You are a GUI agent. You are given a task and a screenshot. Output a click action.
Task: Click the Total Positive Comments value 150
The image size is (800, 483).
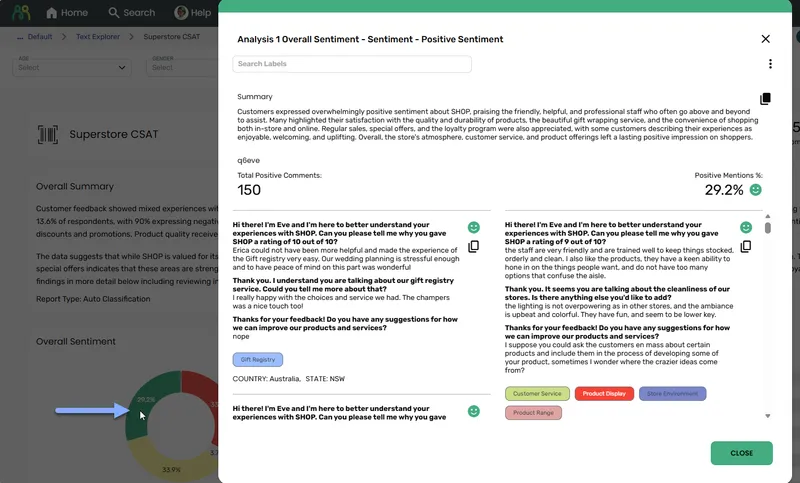(249, 190)
